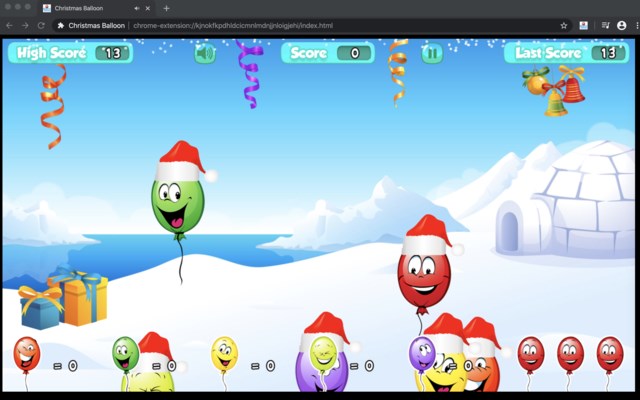This screenshot has height=400, width=640.
Task: Focus the address bar URL field
Action: pos(312,25)
